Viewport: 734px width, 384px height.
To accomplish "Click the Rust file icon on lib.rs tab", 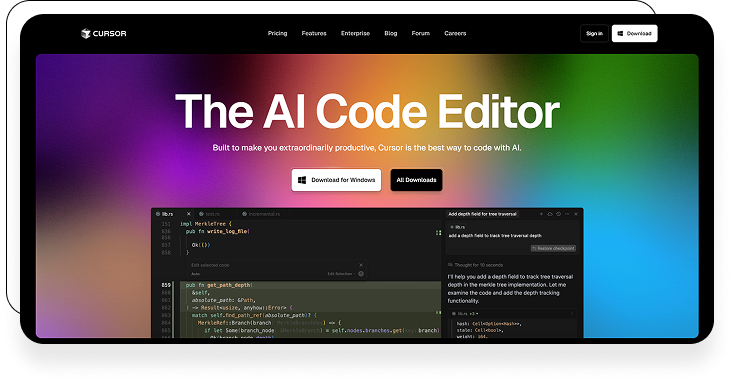I will [x=158, y=214].
